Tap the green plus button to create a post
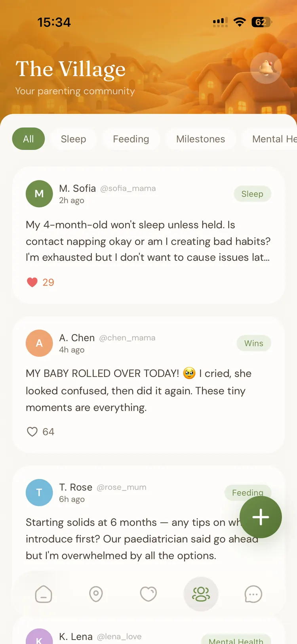The image size is (297, 644). pos(261,517)
